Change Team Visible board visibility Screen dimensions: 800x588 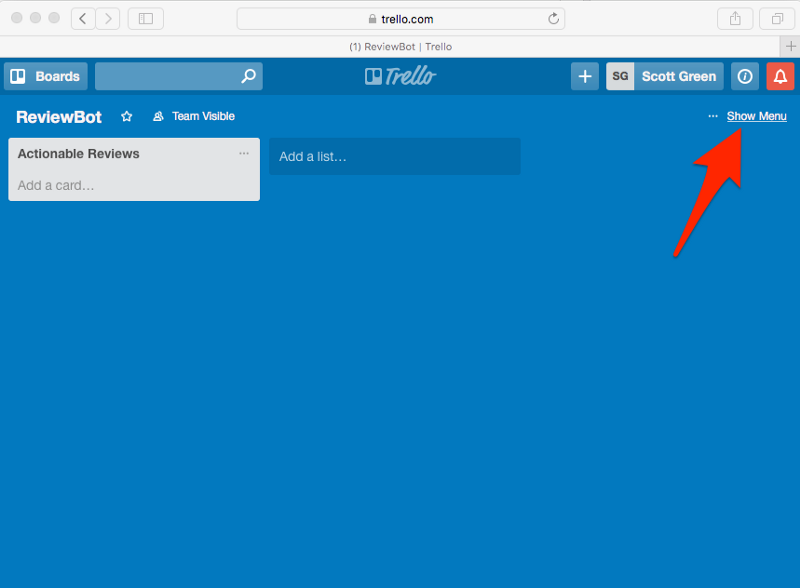click(194, 117)
